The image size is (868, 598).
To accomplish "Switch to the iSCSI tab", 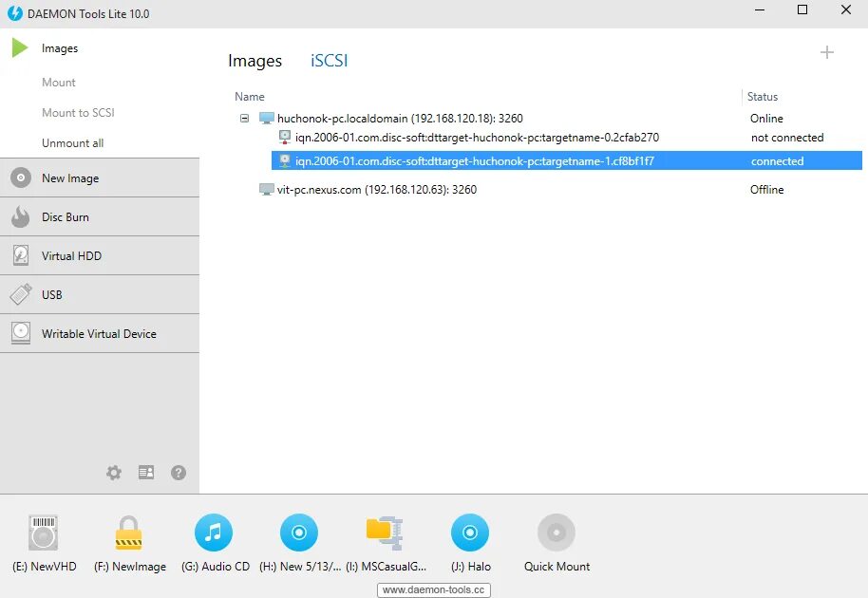I will (330, 61).
